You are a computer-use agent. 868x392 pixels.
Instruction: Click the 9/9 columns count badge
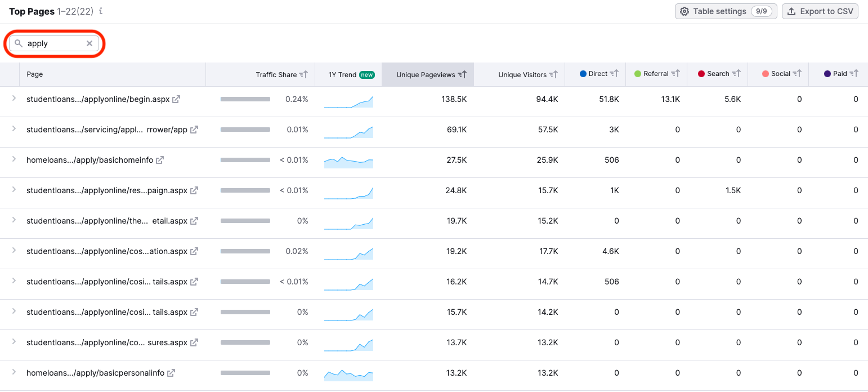tap(761, 11)
